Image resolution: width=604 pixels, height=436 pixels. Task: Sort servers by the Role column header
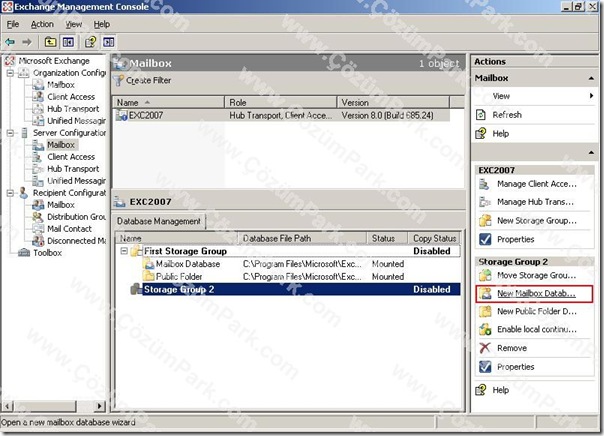click(x=280, y=102)
